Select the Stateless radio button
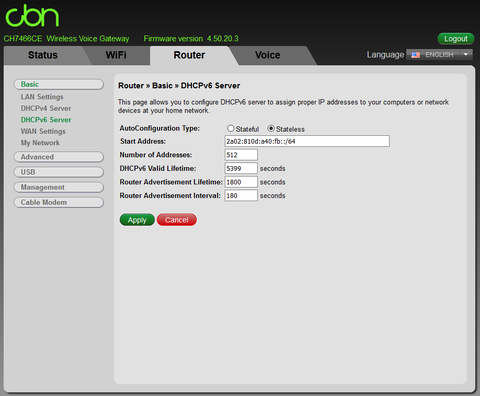 click(x=271, y=128)
